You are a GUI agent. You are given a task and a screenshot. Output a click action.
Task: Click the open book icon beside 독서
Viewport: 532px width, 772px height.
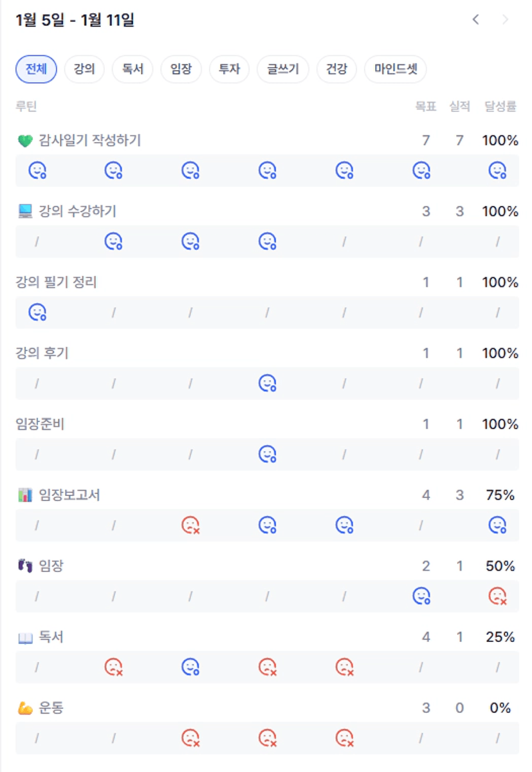tap(25, 638)
